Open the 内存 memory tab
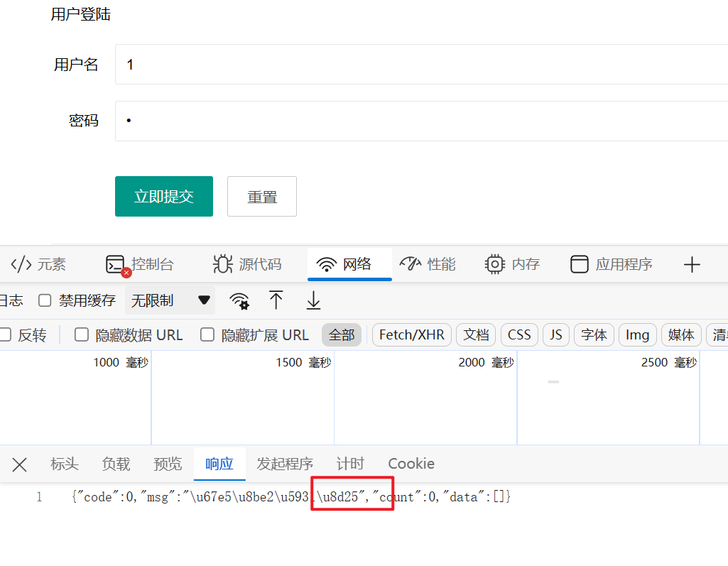 [512, 265]
